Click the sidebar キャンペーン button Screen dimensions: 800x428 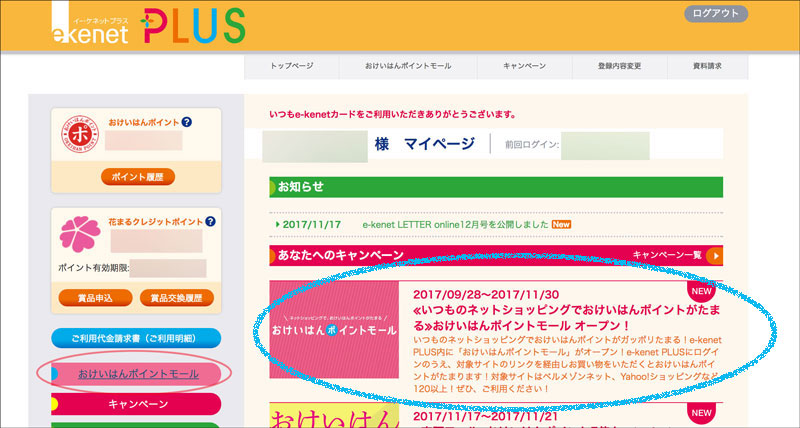coord(136,404)
